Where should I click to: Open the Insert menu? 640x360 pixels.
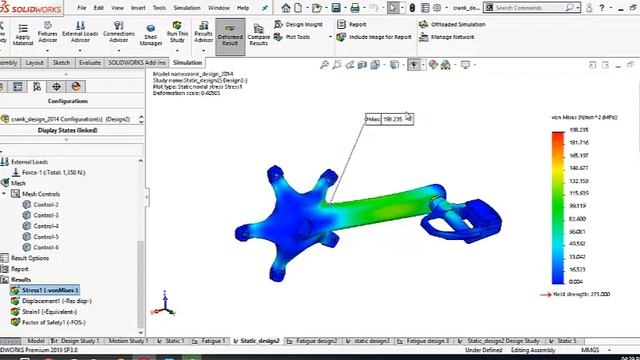[x=138, y=8]
